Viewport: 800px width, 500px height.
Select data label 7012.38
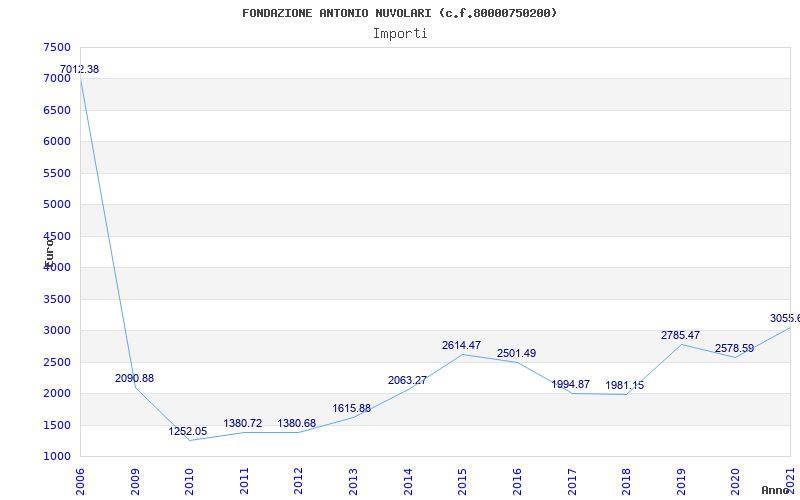pyautogui.click(x=80, y=69)
